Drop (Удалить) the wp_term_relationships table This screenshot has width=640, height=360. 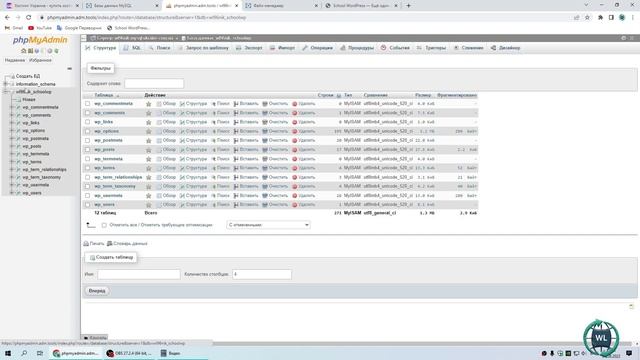[x=304, y=178]
